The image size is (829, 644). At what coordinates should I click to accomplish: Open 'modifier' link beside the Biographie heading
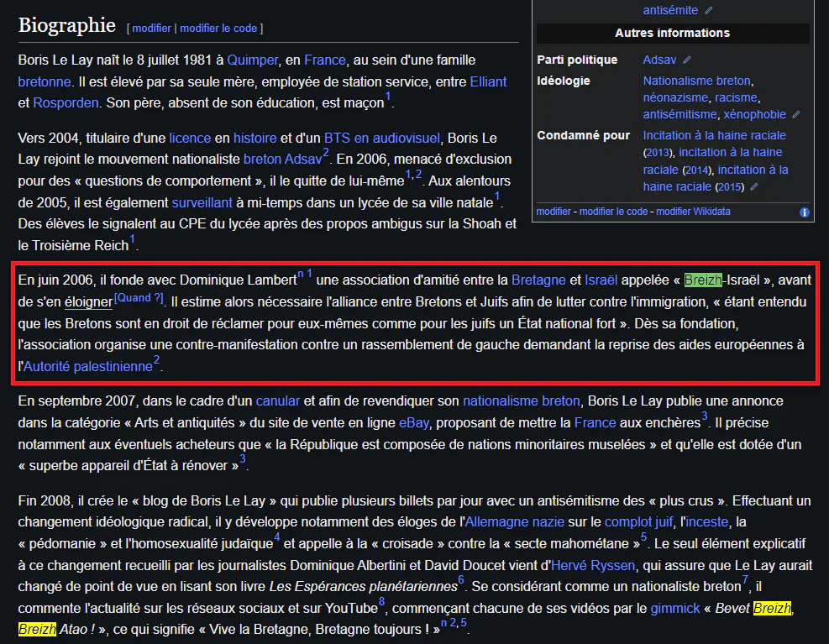click(x=152, y=28)
